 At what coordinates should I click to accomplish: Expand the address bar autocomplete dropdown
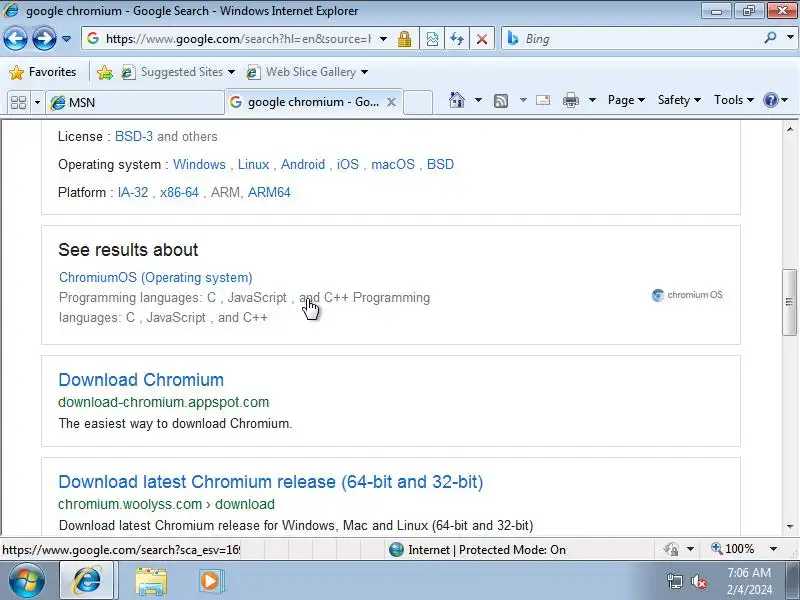click(x=384, y=39)
